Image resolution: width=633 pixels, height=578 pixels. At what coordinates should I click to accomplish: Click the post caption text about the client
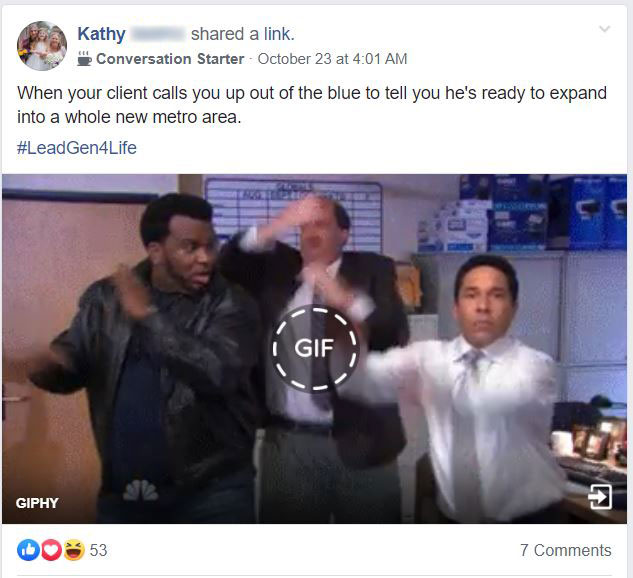[x=312, y=105]
